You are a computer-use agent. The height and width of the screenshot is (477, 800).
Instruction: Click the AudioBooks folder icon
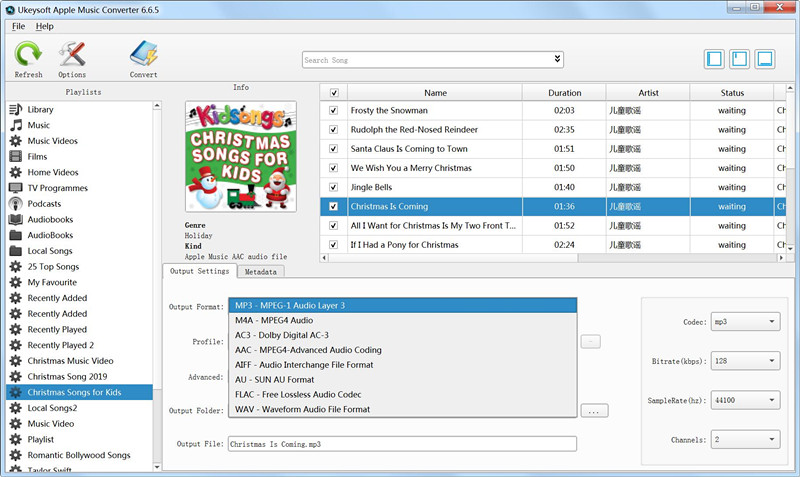16,235
